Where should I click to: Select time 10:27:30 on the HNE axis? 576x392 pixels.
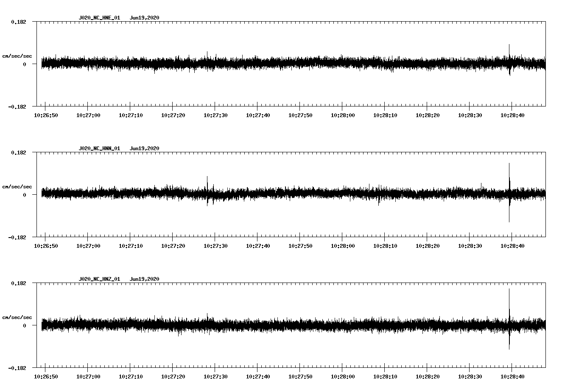pos(215,115)
